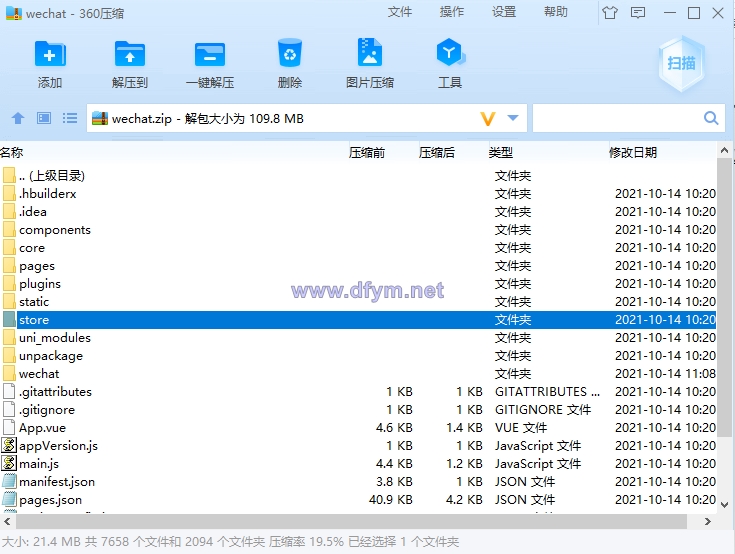Go up one level with blue arrow
This screenshot has height=554, width=735.
click(x=18, y=118)
